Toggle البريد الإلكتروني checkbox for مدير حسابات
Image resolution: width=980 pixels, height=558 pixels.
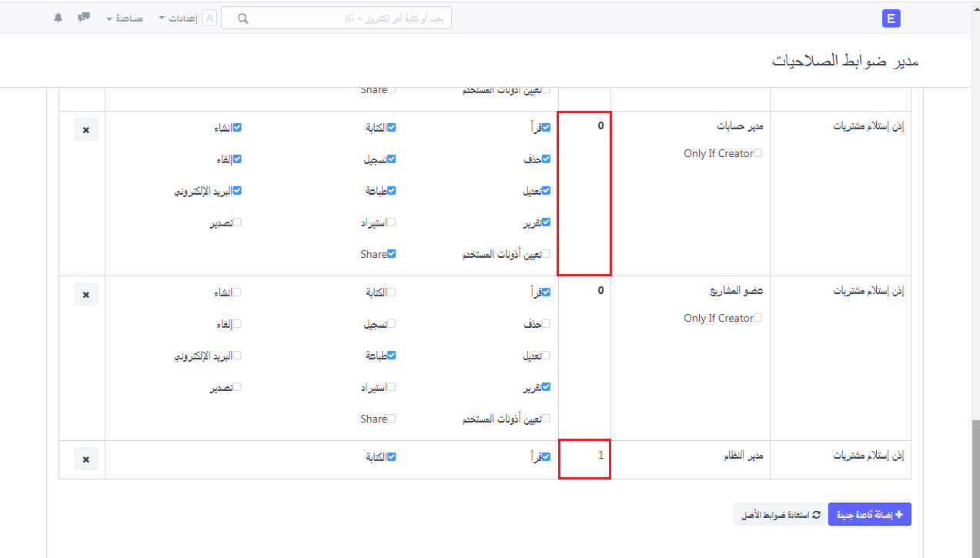point(237,191)
